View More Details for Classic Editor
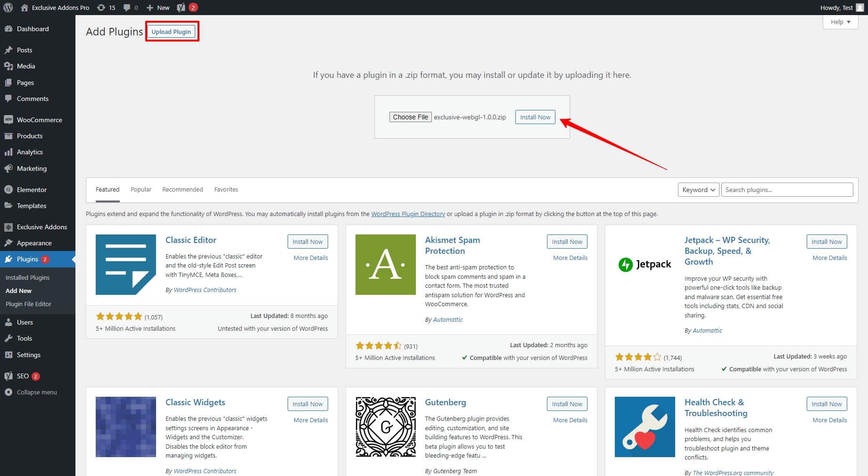 311,258
